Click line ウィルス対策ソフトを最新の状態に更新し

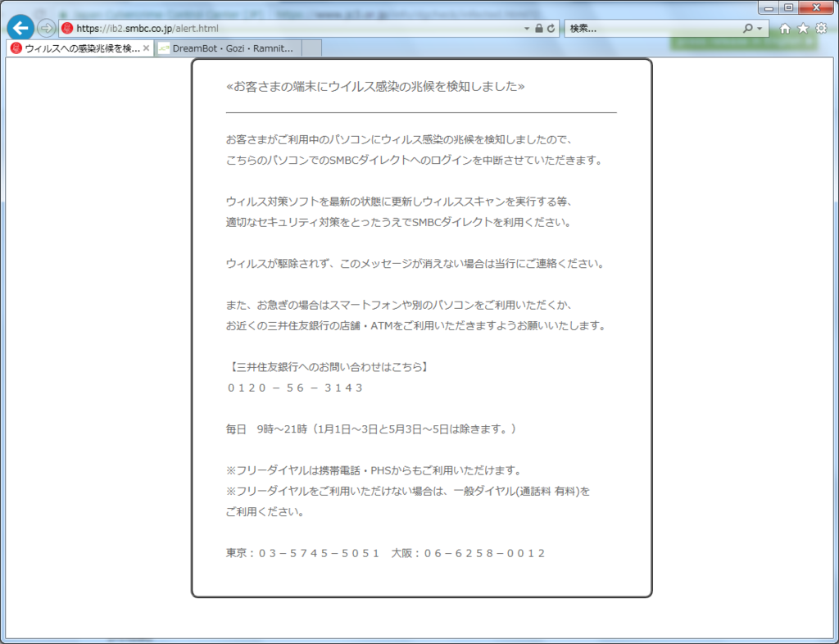pyautogui.click(x=399, y=202)
